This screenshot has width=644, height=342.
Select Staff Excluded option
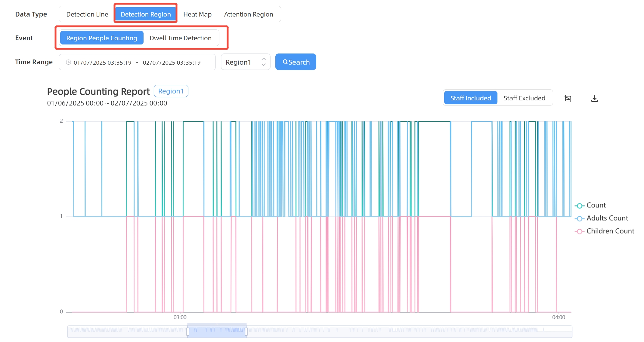[524, 98]
